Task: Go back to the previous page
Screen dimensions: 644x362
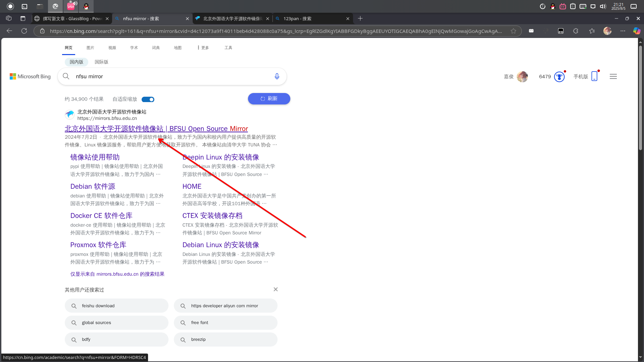Action: tap(9, 31)
